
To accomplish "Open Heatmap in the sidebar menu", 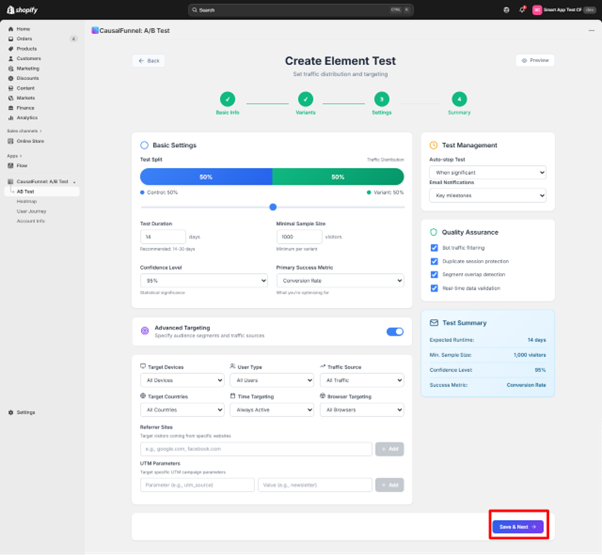I will tap(27, 201).
